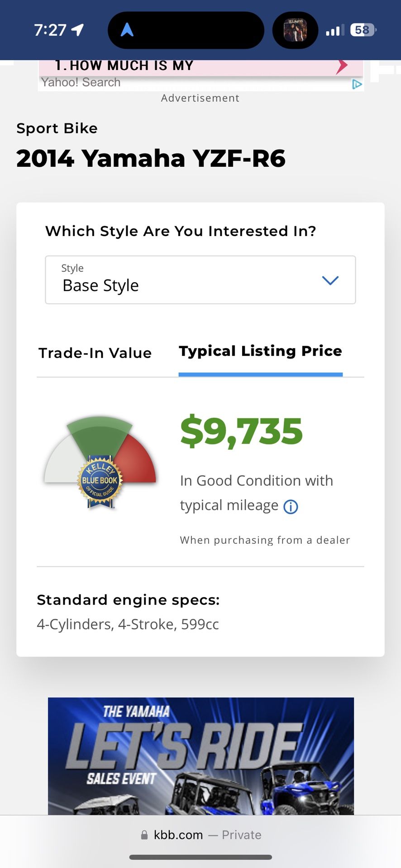Tap the kbb.com address bar

click(x=200, y=835)
